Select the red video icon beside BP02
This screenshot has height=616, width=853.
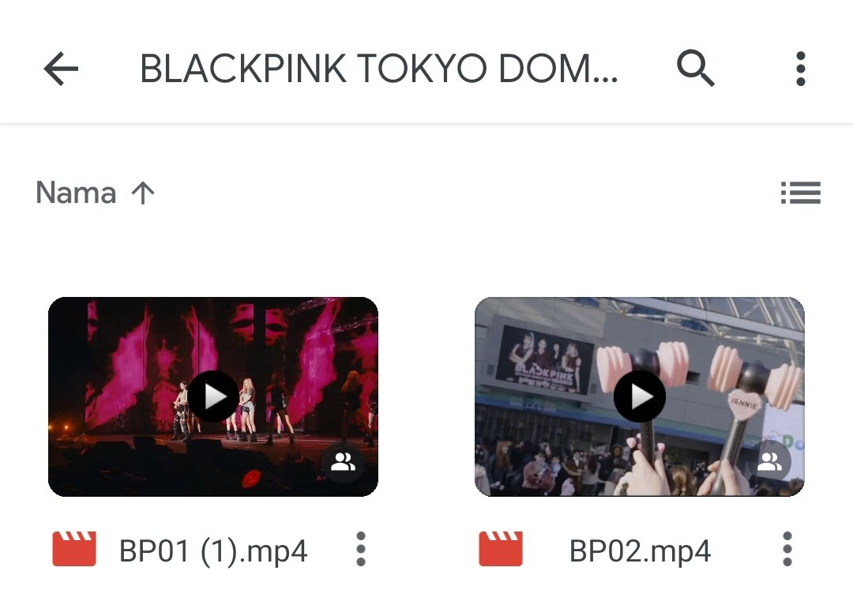pyautogui.click(x=501, y=549)
